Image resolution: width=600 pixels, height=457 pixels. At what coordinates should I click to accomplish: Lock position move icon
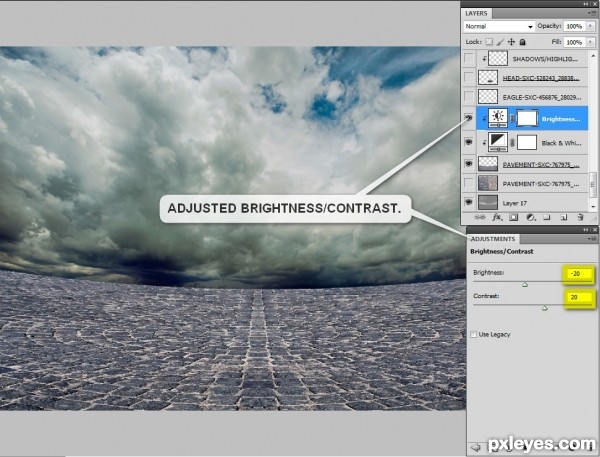[x=511, y=42]
